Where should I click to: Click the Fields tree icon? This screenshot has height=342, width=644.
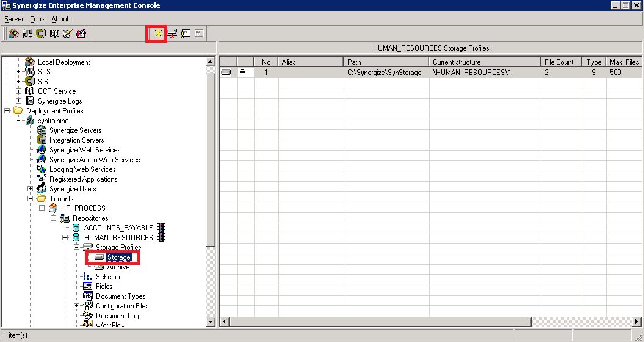coord(87,287)
